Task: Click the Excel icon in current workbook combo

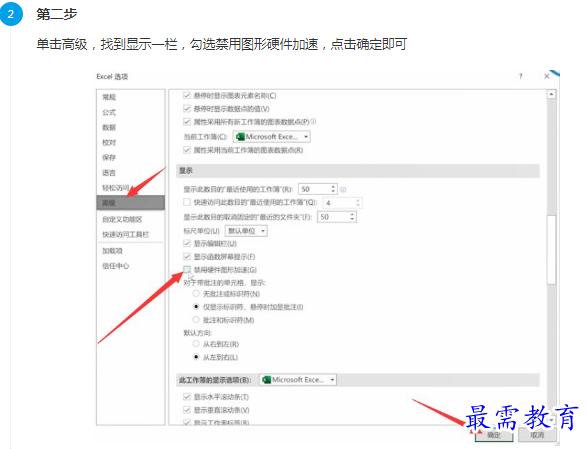Action: click(x=240, y=137)
